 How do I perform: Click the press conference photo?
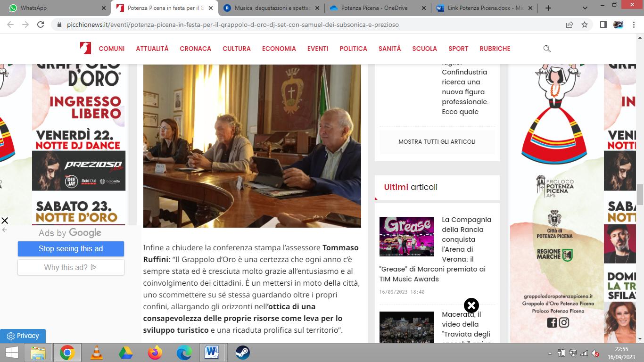point(252,146)
